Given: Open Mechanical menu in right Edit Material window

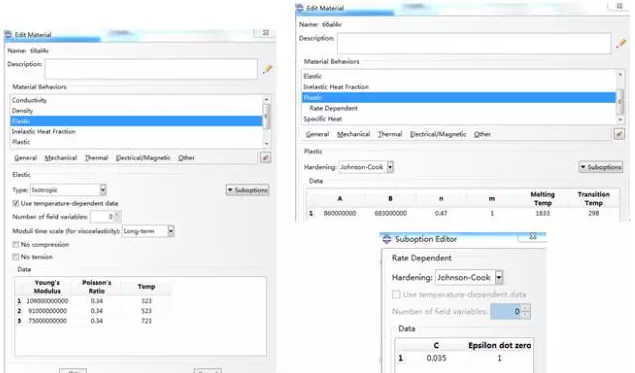Looking at the screenshot, I should pyautogui.click(x=353, y=134).
